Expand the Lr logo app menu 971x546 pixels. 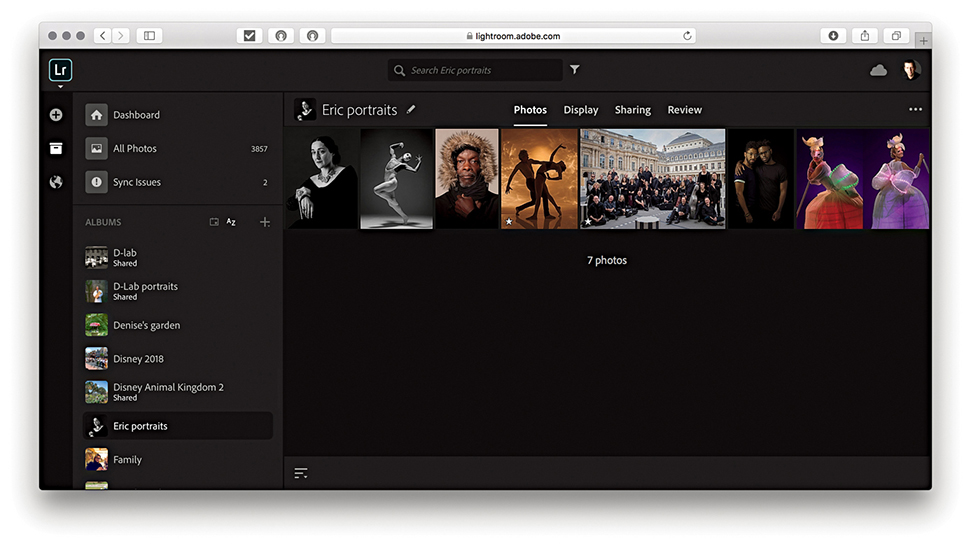coord(60,71)
